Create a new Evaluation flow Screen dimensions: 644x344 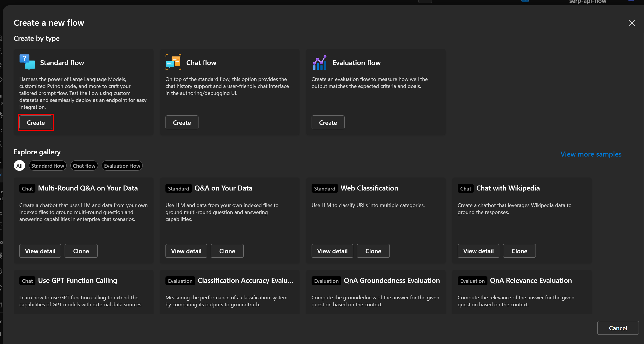click(328, 122)
